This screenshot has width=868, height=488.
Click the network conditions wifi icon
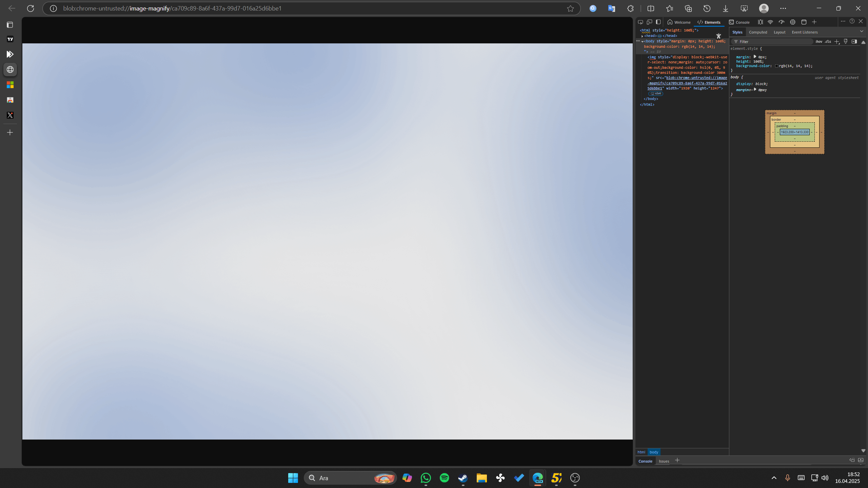click(x=770, y=22)
